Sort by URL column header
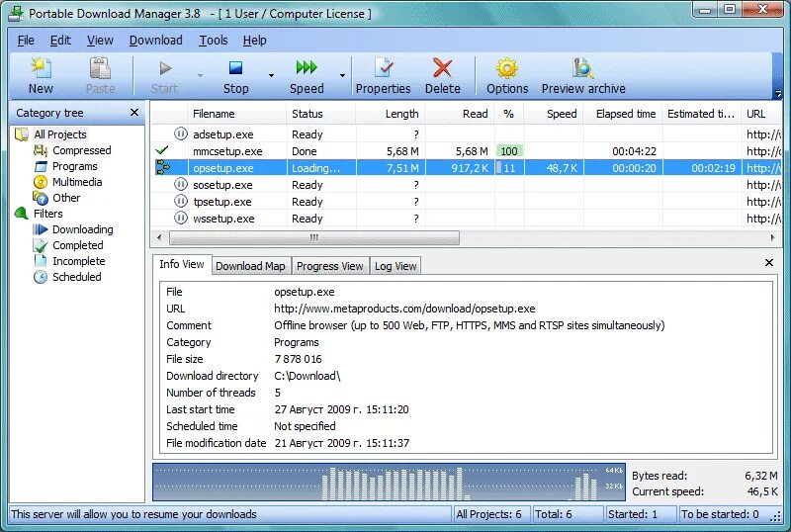 coord(761,114)
